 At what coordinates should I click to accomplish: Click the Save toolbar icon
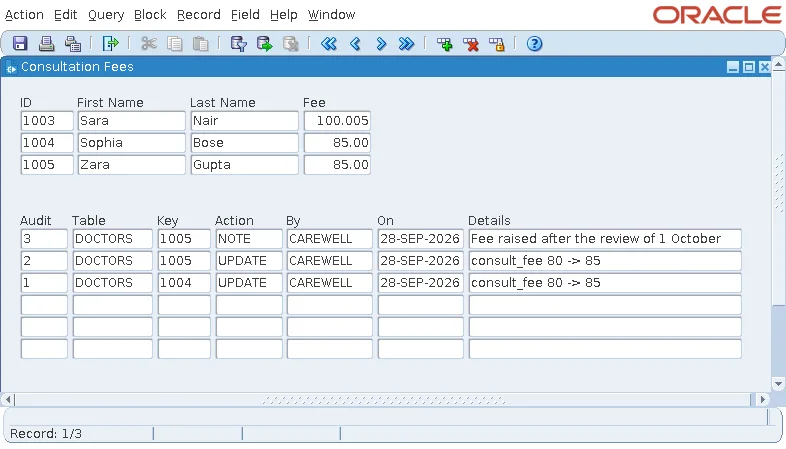(x=20, y=44)
